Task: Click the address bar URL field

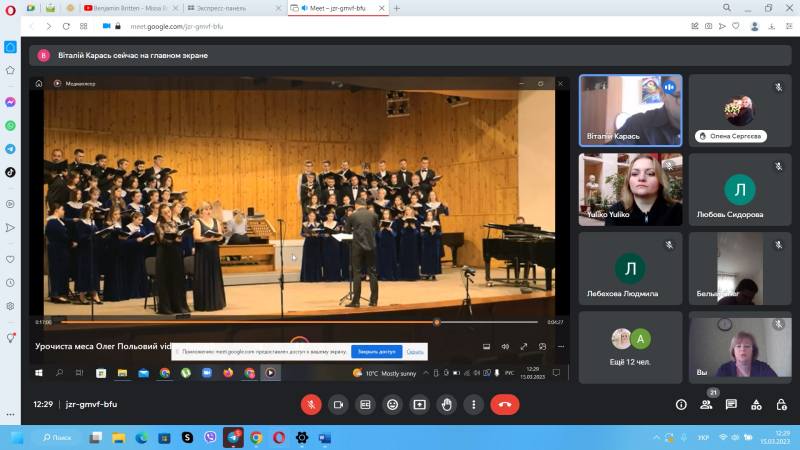Action: click(177, 26)
